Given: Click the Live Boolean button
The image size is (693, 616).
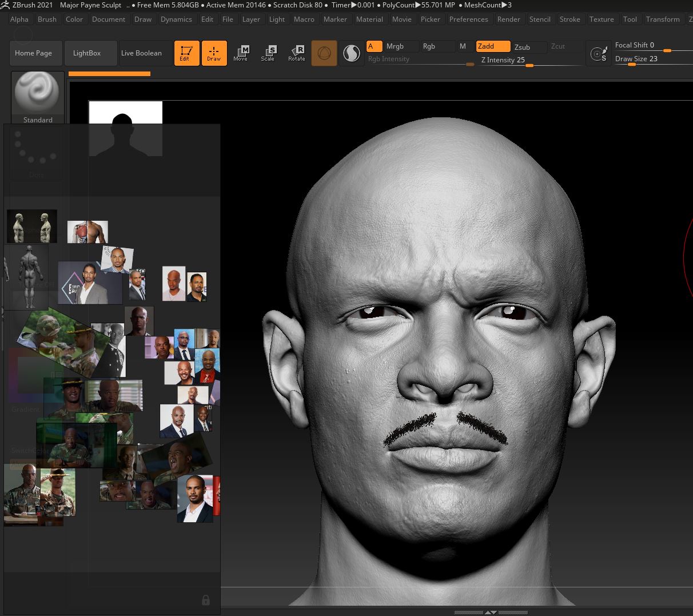Looking at the screenshot, I should [x=141, y=53].
